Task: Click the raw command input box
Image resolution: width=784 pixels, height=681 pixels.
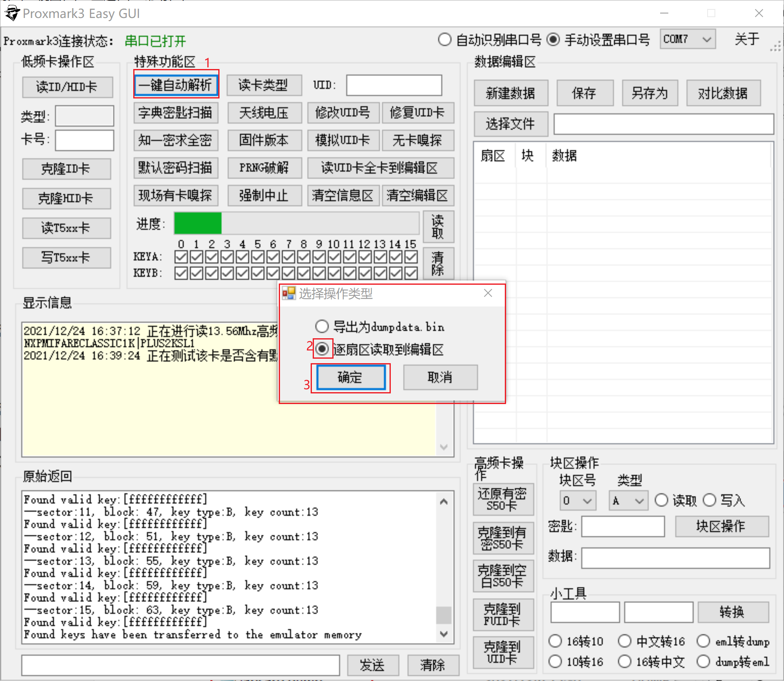Action: pyautogui.click(x=180, y=665)
